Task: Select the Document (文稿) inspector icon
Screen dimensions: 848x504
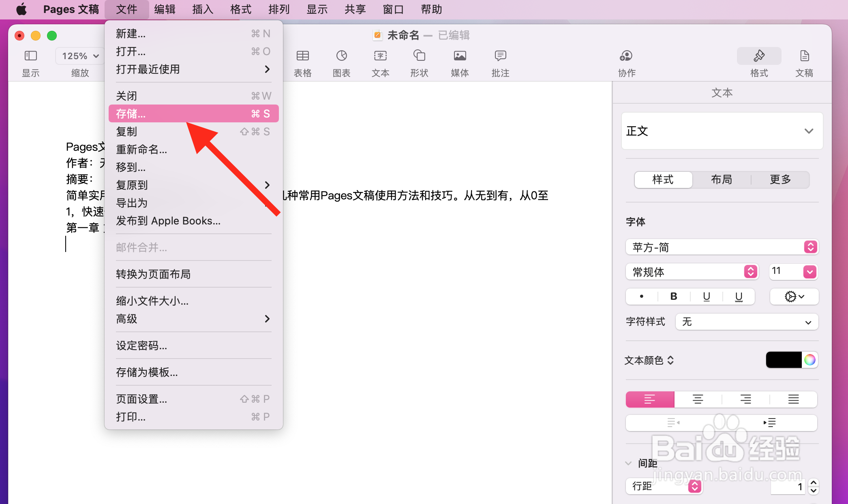Action: coord(804,56)
